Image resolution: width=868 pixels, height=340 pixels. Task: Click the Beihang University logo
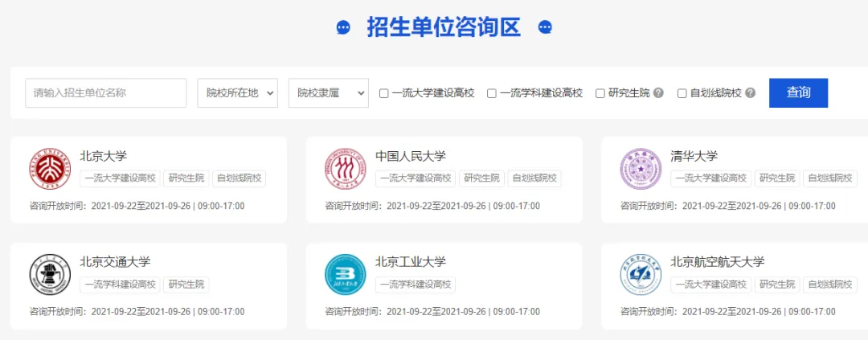click(641, 275)
